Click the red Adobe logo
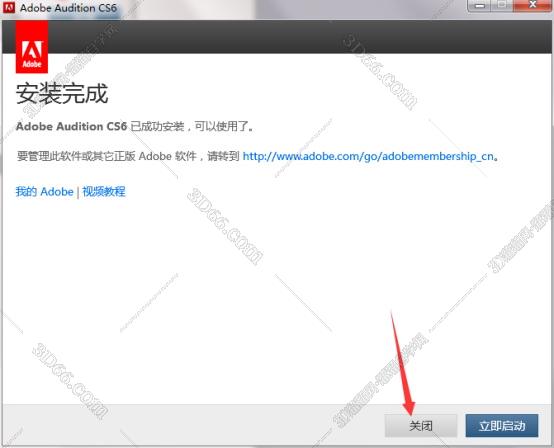Image resolution: width=554 pixels, height=448 pixels. point(32,47)
